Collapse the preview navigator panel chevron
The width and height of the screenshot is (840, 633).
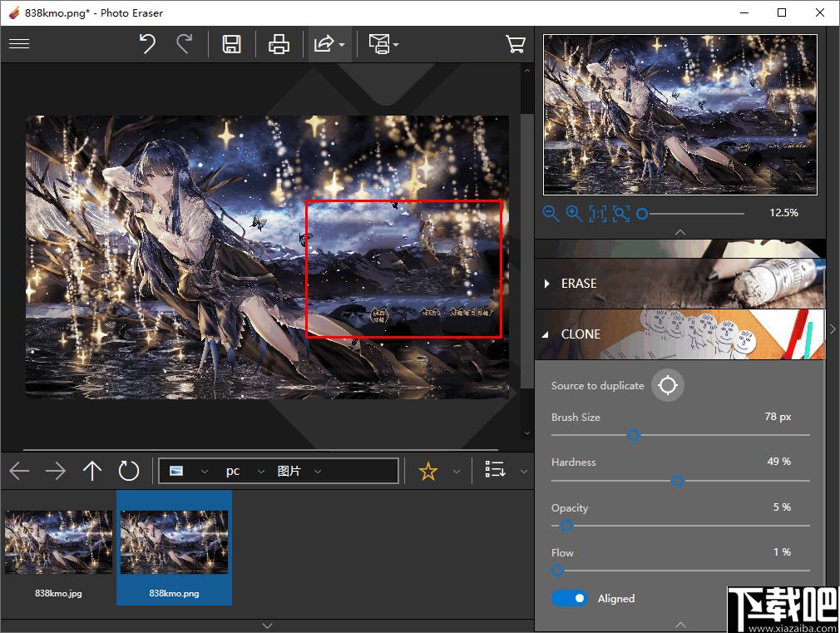click(x=679, y=232)
